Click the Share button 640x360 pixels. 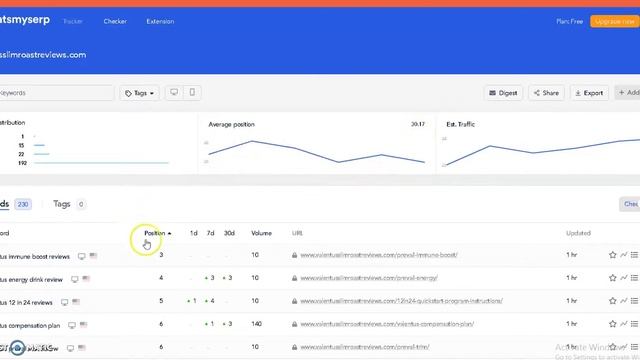pyautogui.click(x=546, y=93)
